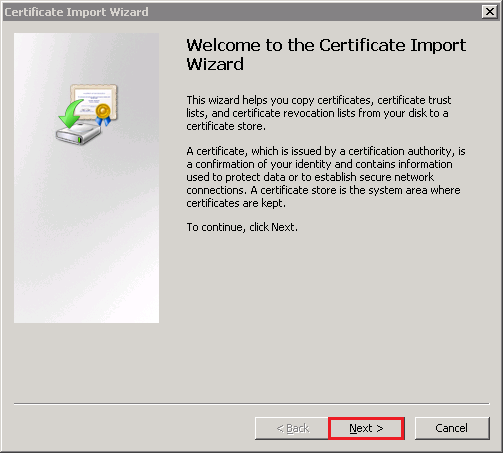Click the framed certificate paper image

[93, 100]
